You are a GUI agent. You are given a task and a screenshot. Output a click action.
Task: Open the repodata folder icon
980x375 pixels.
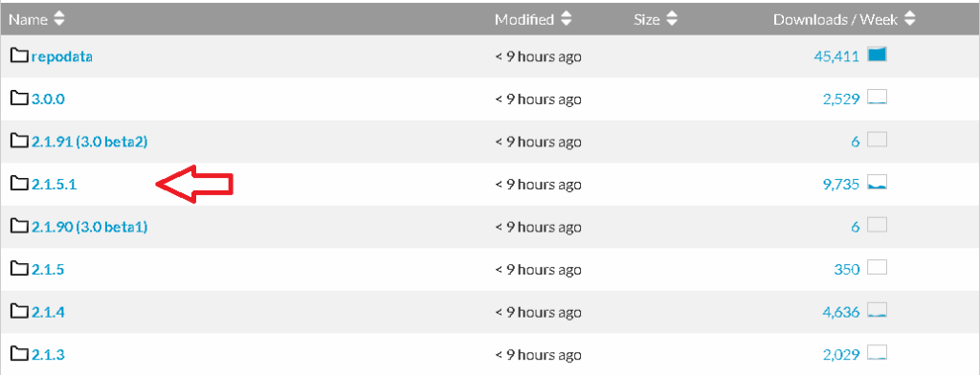click(19, 56)
